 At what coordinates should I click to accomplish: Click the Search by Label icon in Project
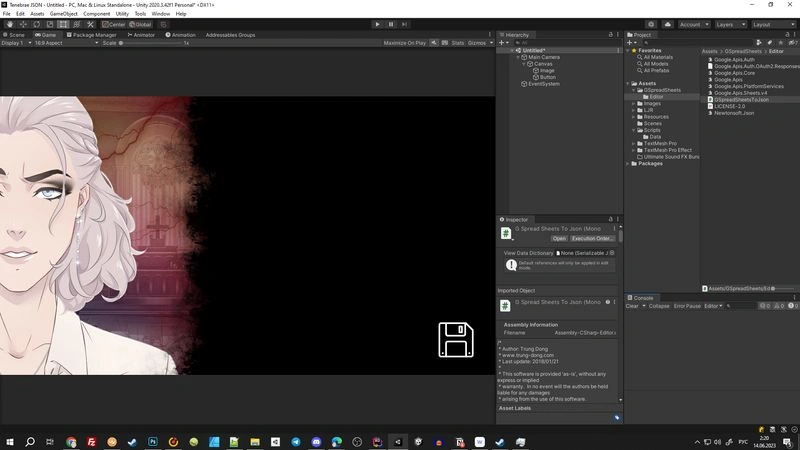[x=770, y=43]
